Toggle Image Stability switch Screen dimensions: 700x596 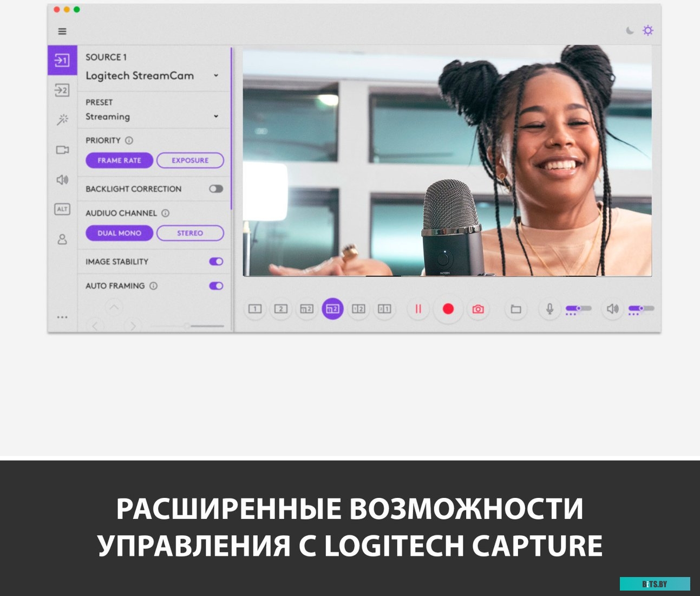click(216, 261)
